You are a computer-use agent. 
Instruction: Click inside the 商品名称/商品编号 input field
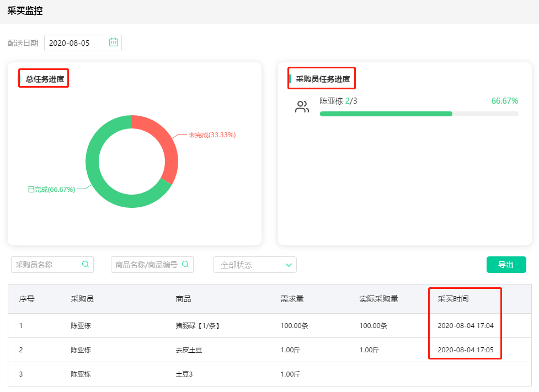pos(146,265)
